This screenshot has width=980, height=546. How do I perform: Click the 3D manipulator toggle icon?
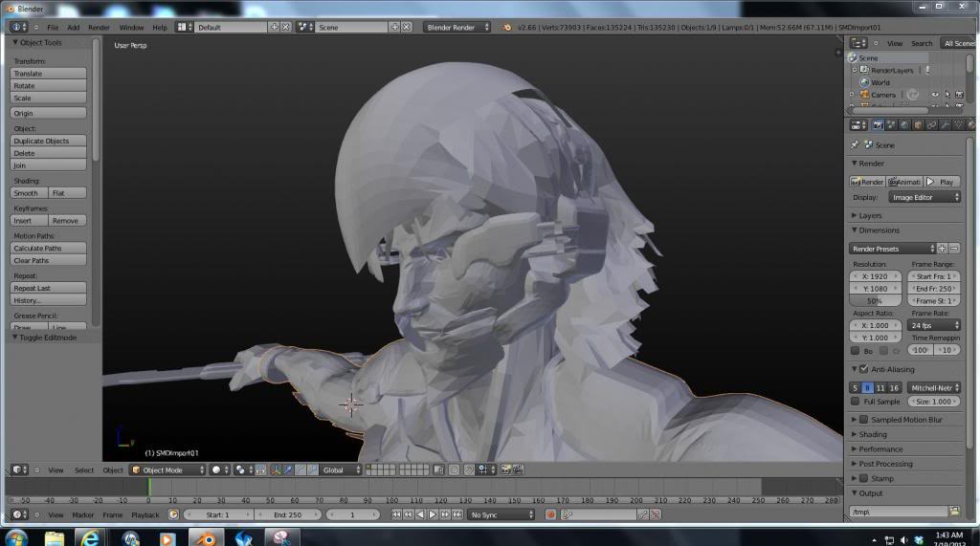pos(275,470)
